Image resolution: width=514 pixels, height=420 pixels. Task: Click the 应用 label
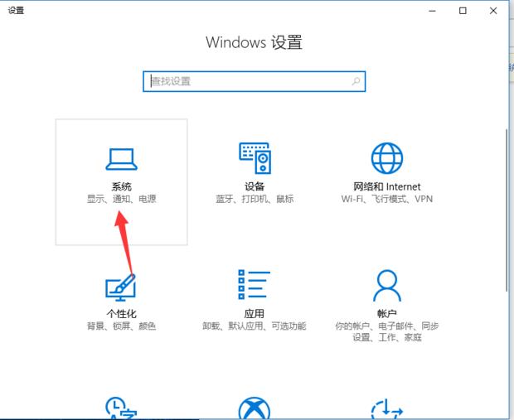[x=254, y=314]
